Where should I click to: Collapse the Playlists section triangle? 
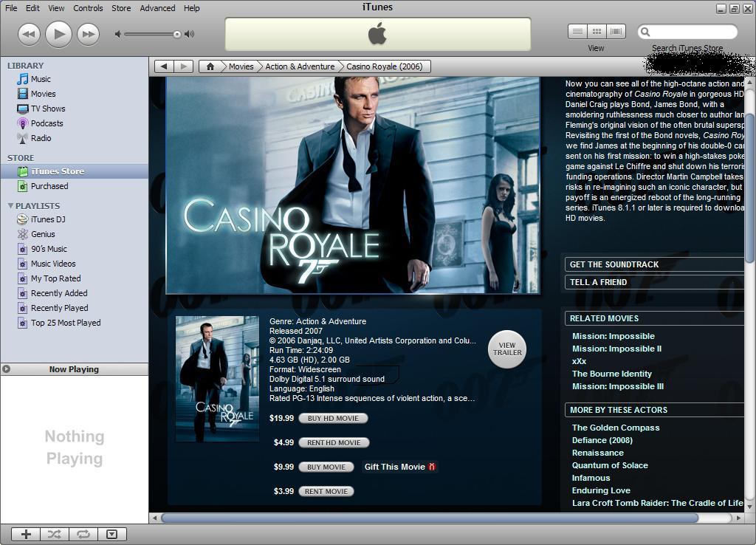pyautogui.click(x=10, y=206)
